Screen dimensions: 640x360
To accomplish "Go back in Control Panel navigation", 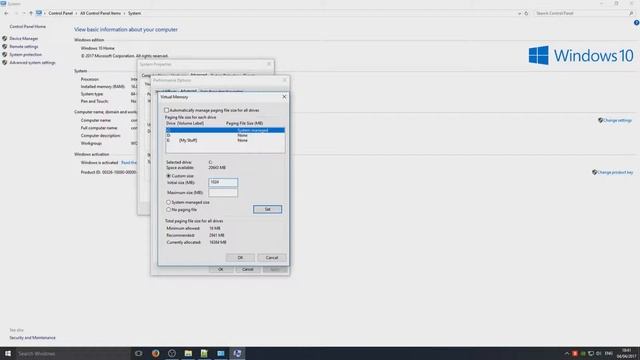I will click(x=6, y=13).
